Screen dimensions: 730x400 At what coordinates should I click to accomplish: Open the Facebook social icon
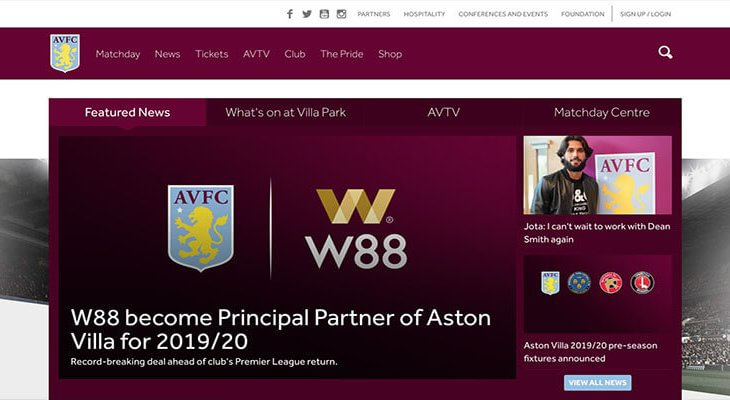coord(290,14)
